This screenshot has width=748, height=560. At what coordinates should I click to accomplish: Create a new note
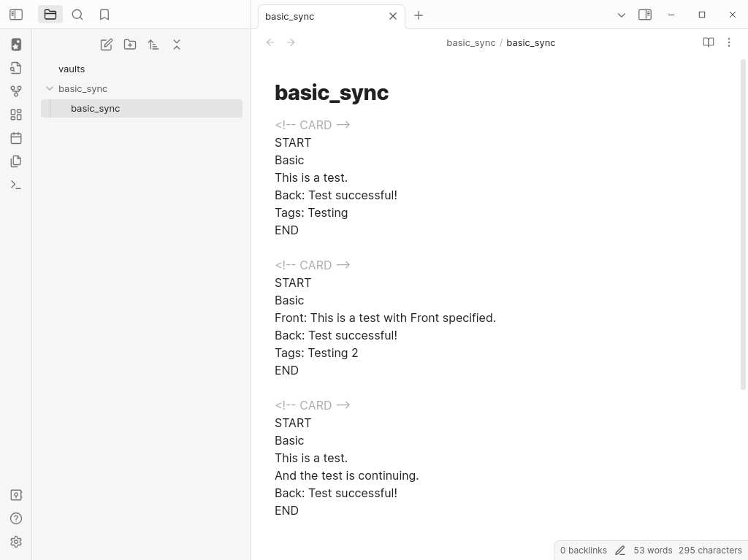[x=107, y=45]
